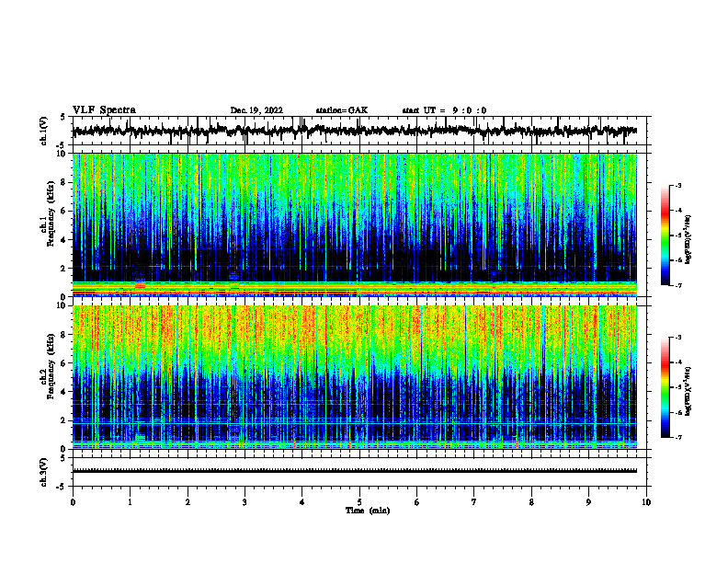
Task: Select the "Dec. 19, 2022" date text
Action: click(x=256, y=110)
